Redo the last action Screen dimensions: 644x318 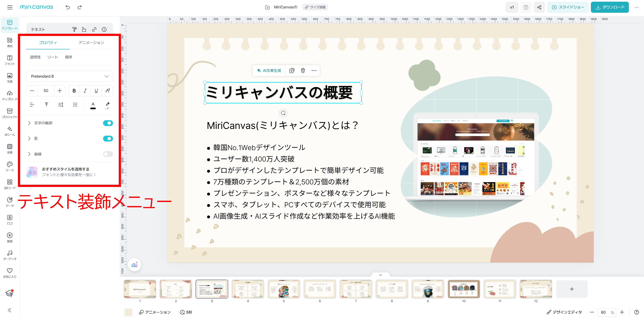pos(80,7)
